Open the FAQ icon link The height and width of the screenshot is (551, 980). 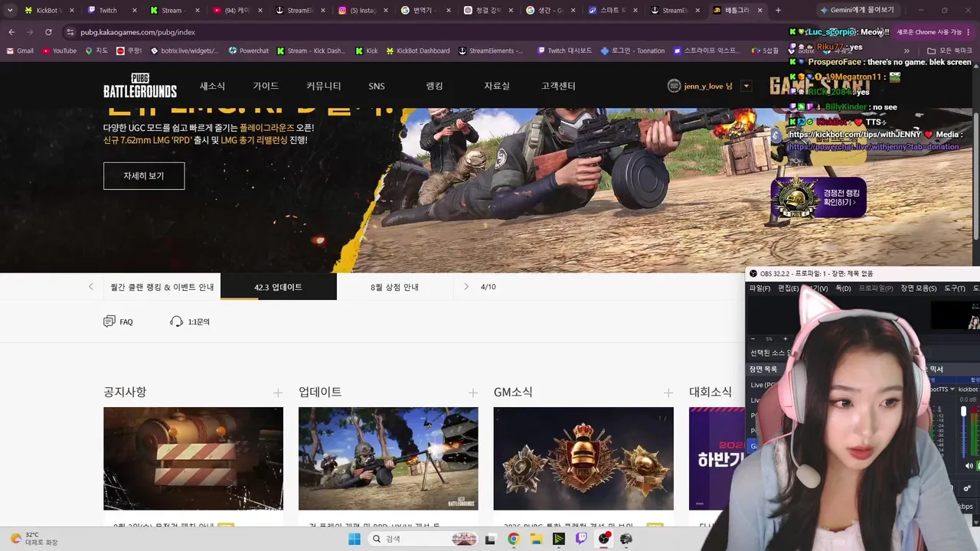[118, 321]
